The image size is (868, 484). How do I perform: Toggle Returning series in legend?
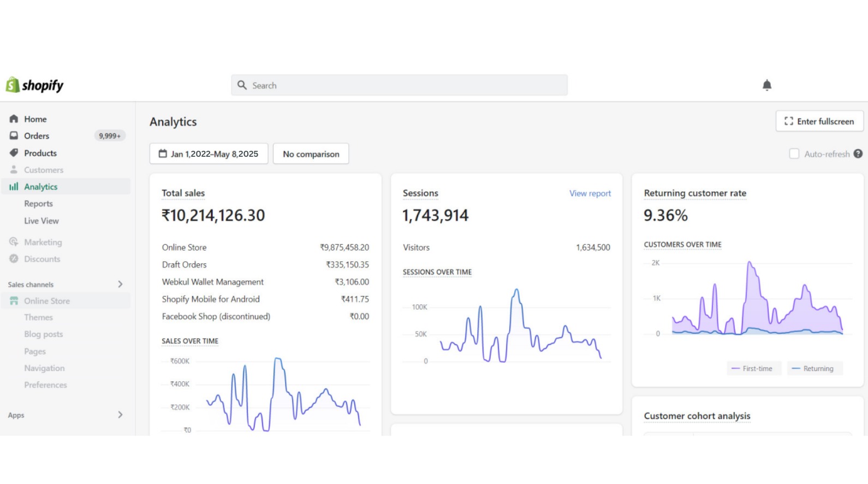[x=814, y=369]
